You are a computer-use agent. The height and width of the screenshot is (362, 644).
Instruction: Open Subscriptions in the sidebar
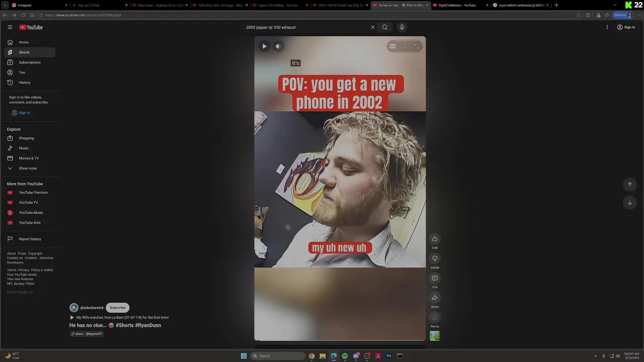[30, 62]
